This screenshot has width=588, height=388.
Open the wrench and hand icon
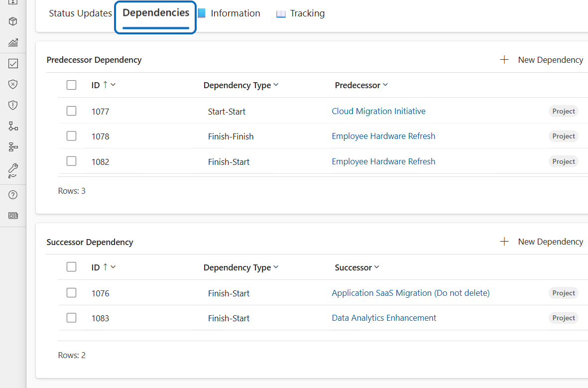13,171
